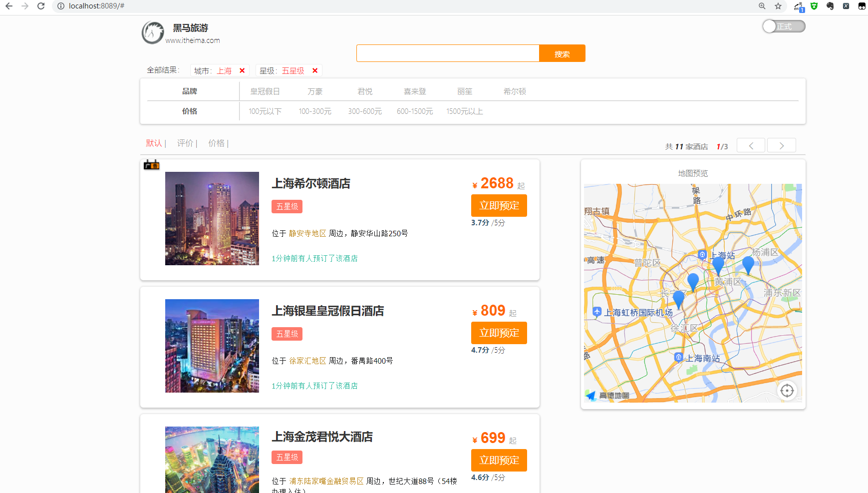Click the 静安寺地区 area link
The height and width of the screenshot is (493, 868).
pyautogui.click(x=307, y=233)
